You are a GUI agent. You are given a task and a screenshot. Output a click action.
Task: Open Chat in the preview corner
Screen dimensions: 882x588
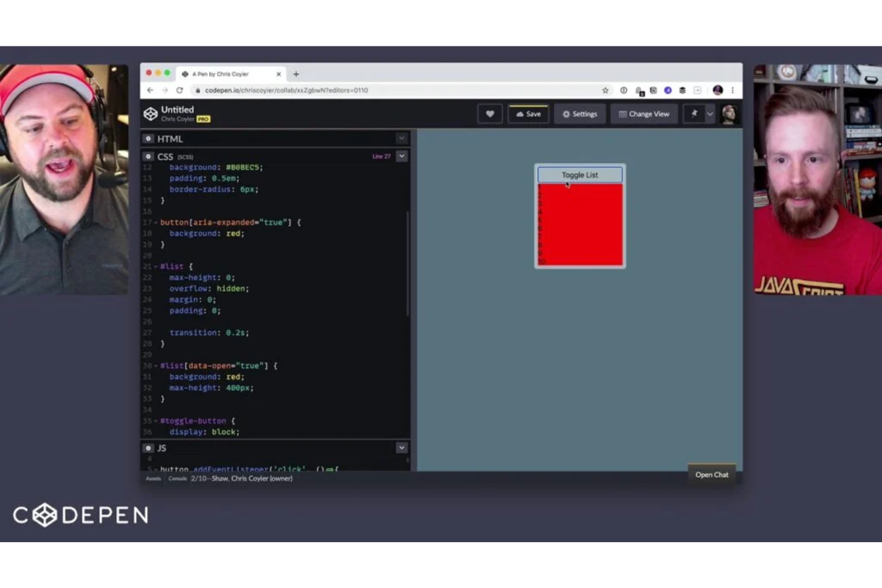711,475
